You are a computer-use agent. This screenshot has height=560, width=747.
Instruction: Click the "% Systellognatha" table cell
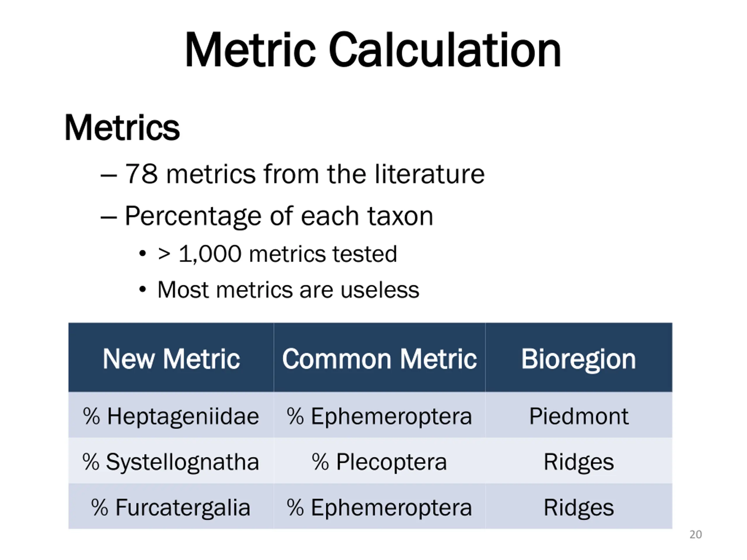(x=171, y=462)
